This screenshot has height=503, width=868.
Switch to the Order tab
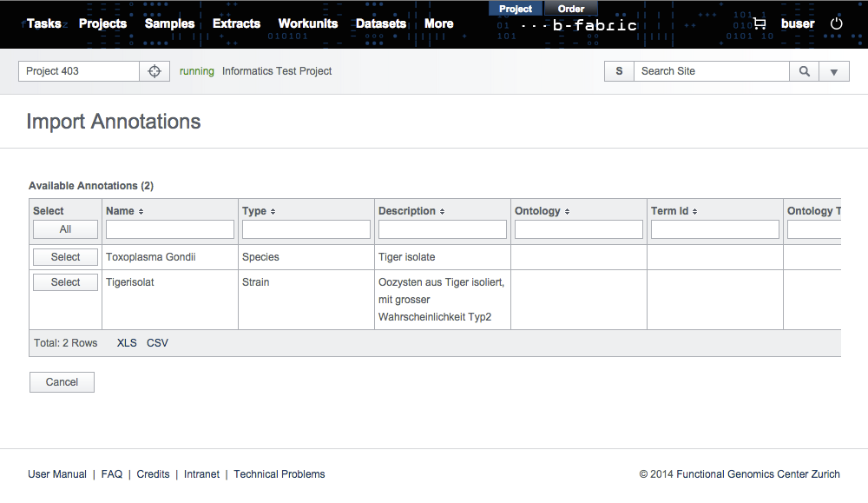[x=571, y=9]
